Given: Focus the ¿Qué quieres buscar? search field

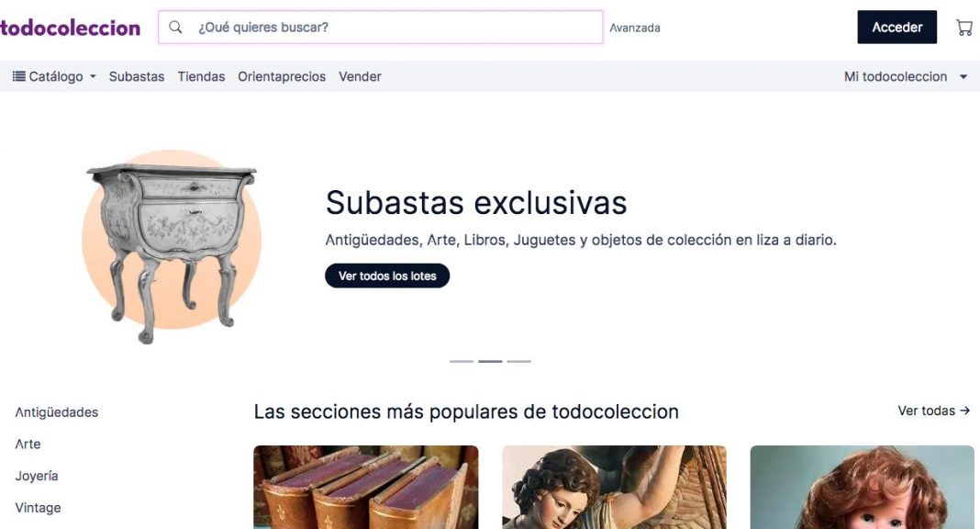Looking at the screenshot, I should [x=381, y=27].
